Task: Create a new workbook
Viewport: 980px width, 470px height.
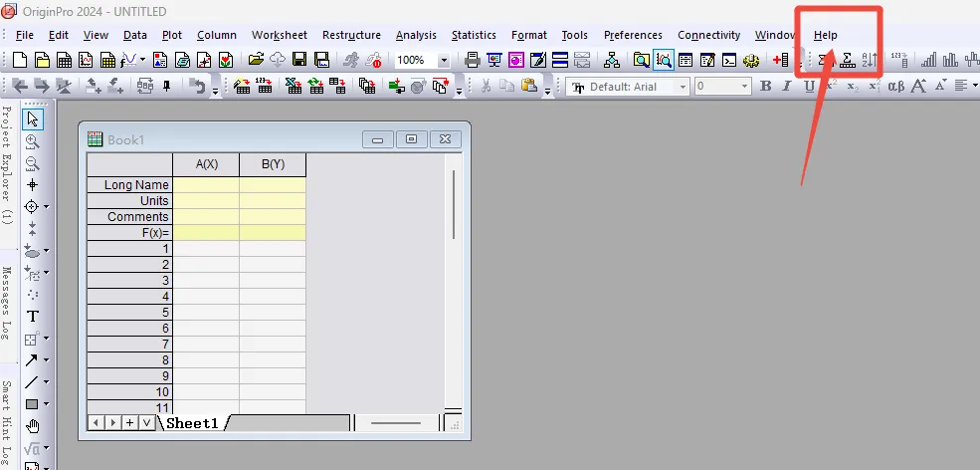Action: coord(64,60)
